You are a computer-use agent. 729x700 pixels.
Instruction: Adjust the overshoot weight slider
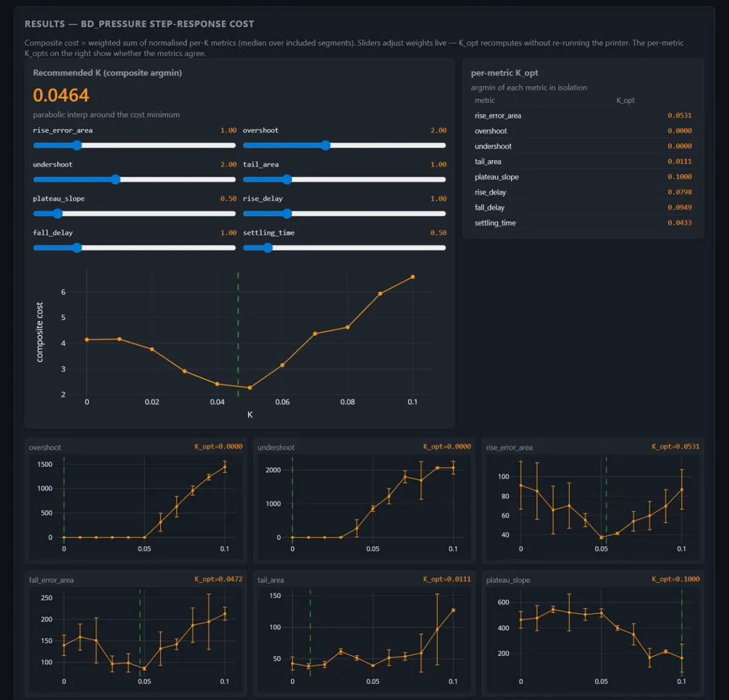point(344,145)
